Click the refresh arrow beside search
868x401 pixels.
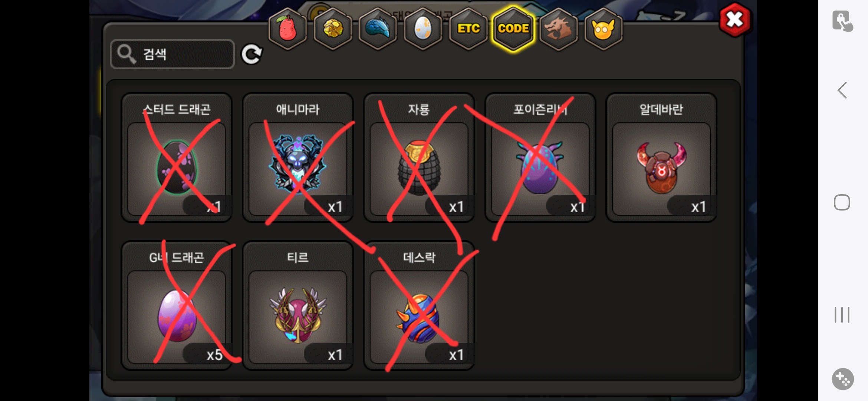252,55
